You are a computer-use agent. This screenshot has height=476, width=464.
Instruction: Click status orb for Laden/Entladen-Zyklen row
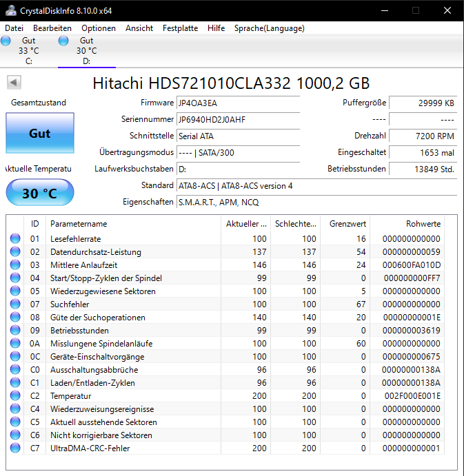point(15,382)
